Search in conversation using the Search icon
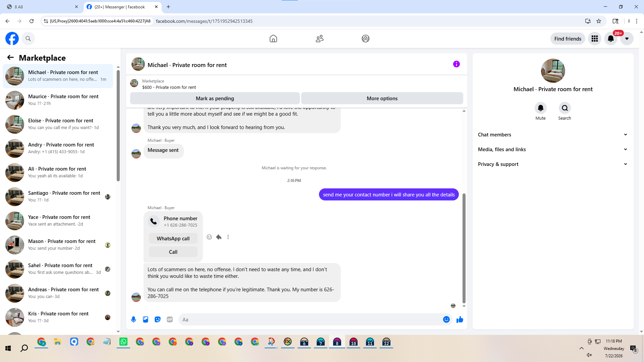This screenshot has width=644, height=362. (565, 108)
